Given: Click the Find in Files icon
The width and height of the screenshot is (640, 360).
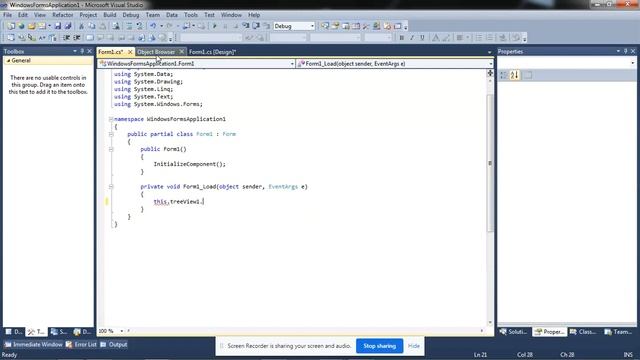Looking at the screenshot, I should [x=116, y=26].
